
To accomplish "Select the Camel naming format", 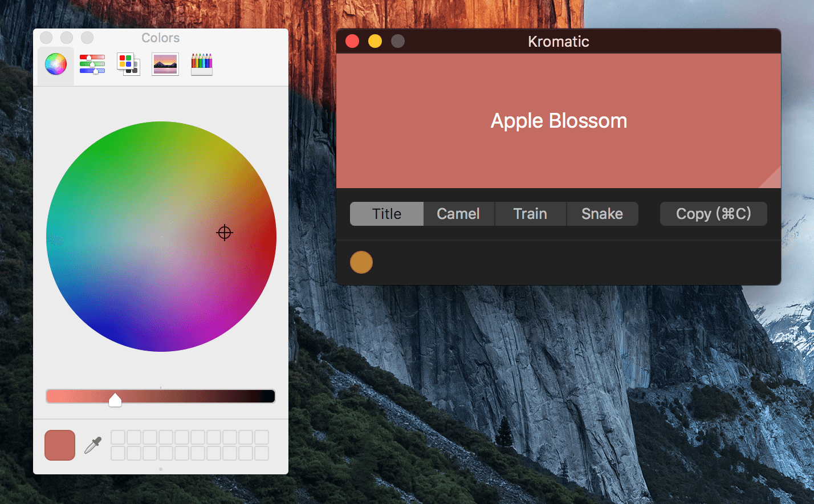I will [458, 214].
